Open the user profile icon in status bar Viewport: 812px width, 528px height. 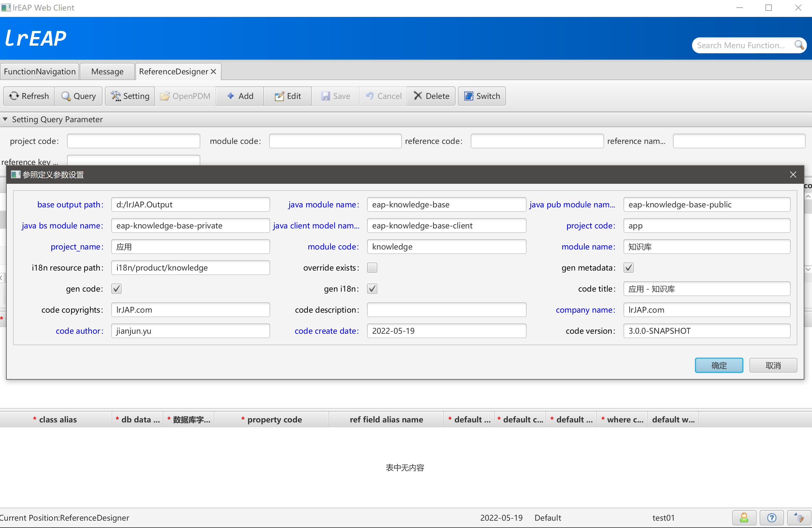pos(744,518)
